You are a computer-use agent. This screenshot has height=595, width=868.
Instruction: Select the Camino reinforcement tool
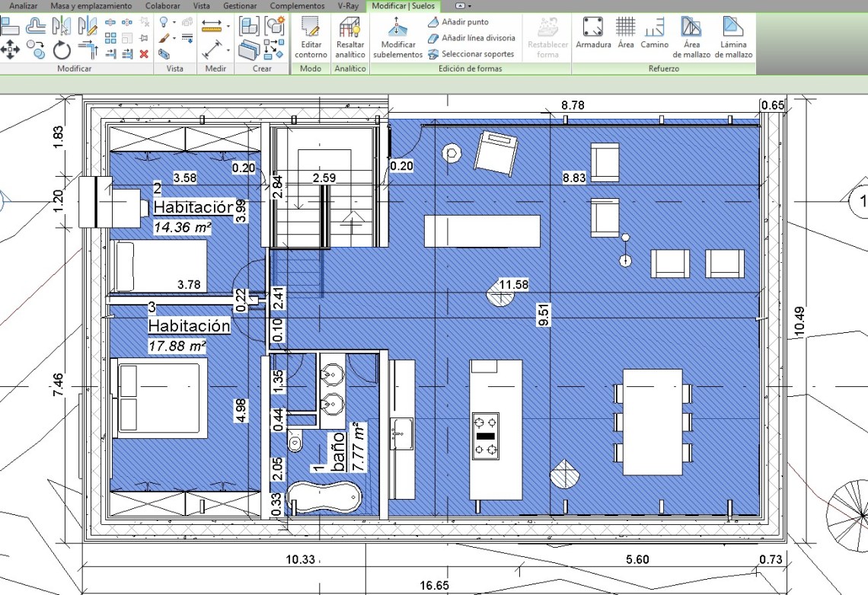point(654,34)
